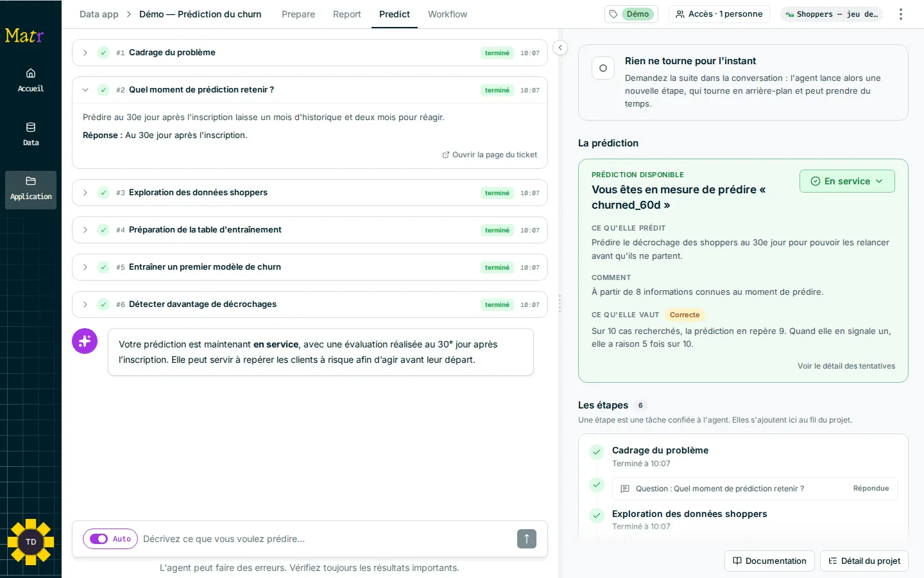Screen dimensions: 924x578
Task: Click the Répondue status label
Action: pyautogui.click(x=871, y=489)
